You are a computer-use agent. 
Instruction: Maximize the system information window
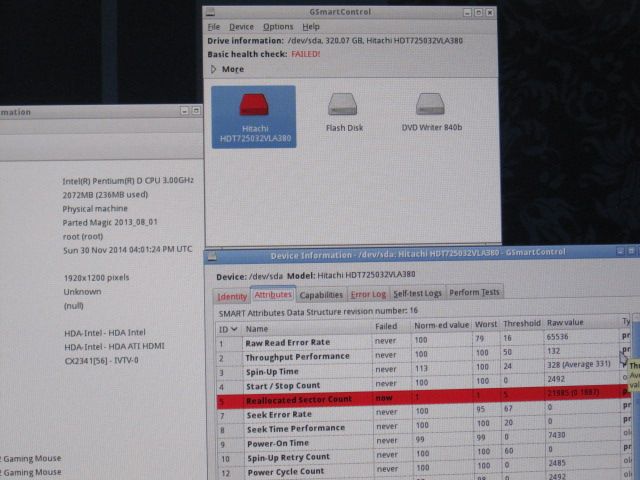click(x=196, y=111)
